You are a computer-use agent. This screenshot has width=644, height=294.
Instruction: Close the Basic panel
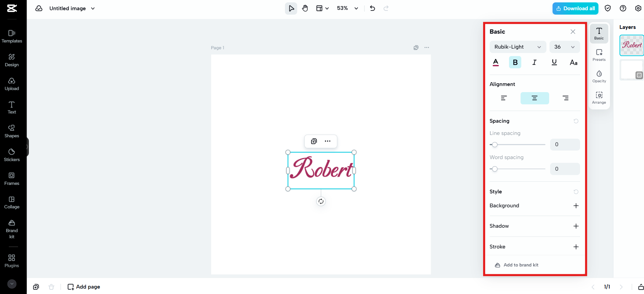click(x=573, y=32)
